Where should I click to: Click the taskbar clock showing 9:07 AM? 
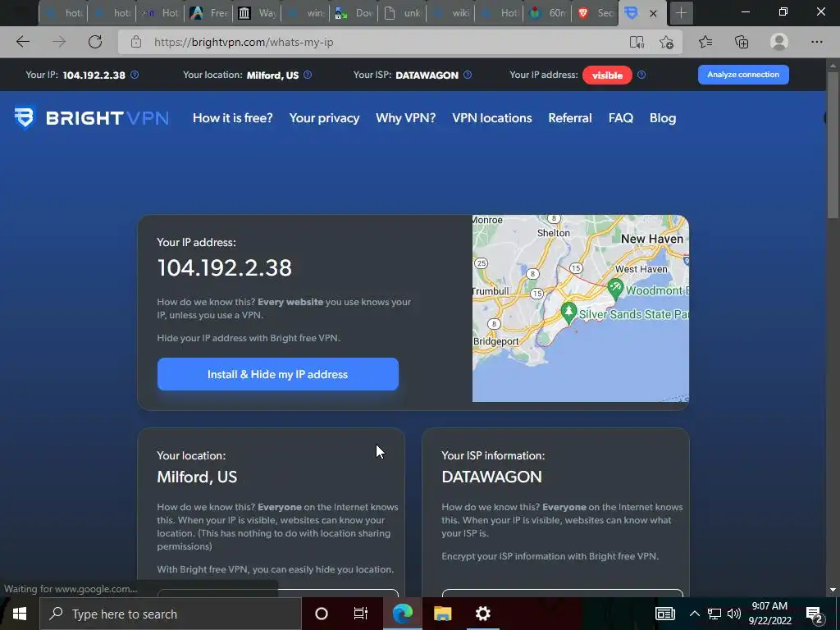tap(769, 614)
